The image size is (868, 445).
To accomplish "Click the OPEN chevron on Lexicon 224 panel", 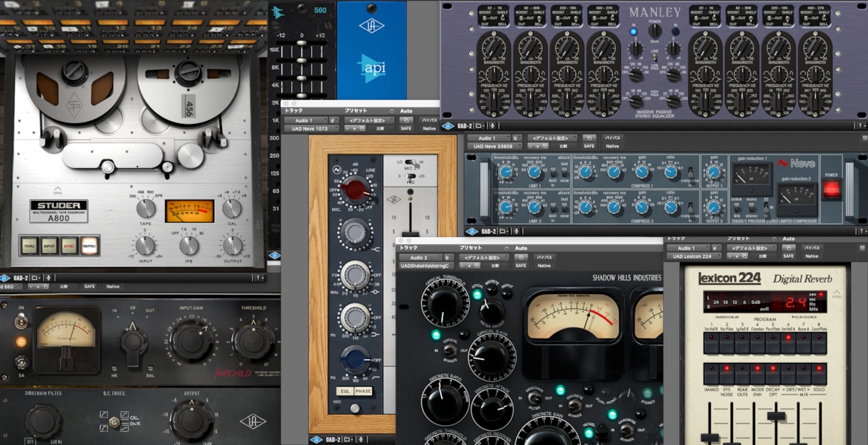I will click(x=837, y=293).
